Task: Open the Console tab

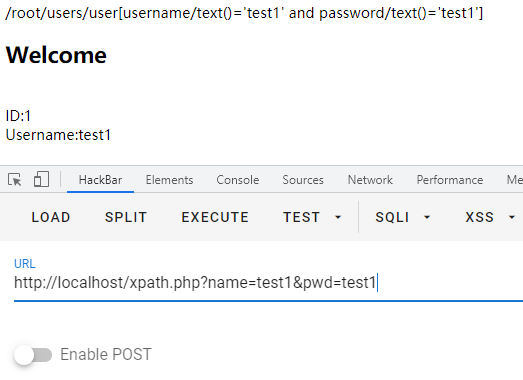Action: [238, 180]
